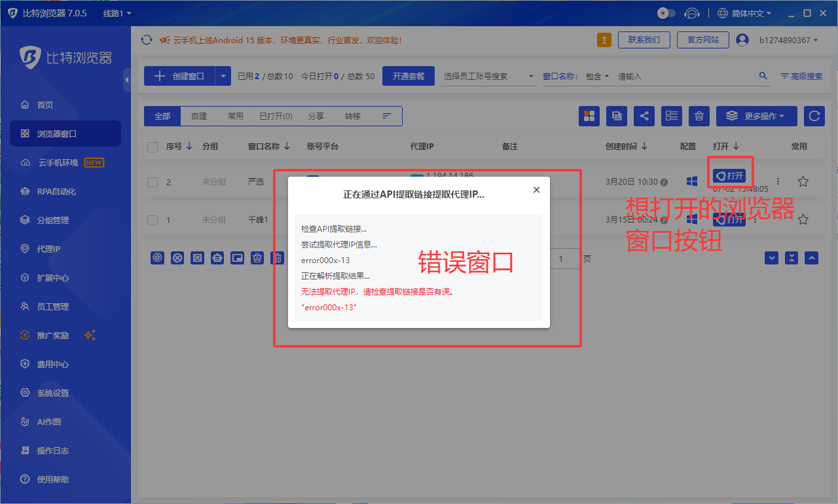Click the sort filter icon after 转移 tab
This screenshot has width=838, height=504.
click(387, 116)
